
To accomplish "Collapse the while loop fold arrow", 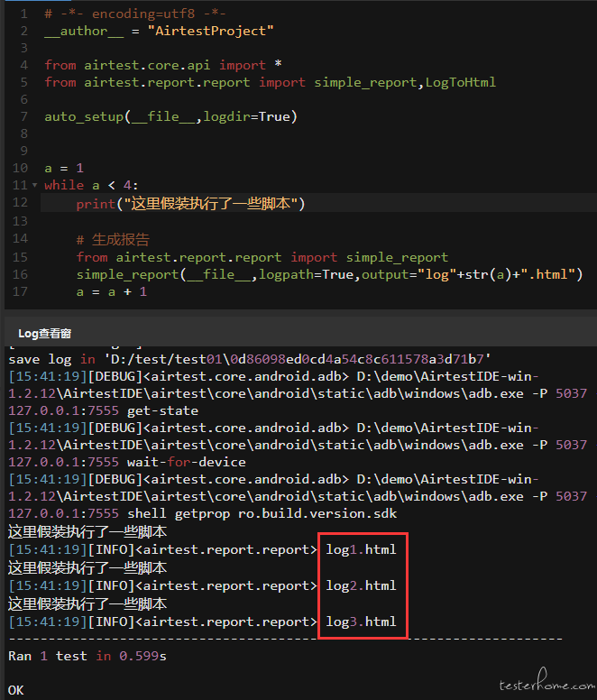I will [35, 185].
